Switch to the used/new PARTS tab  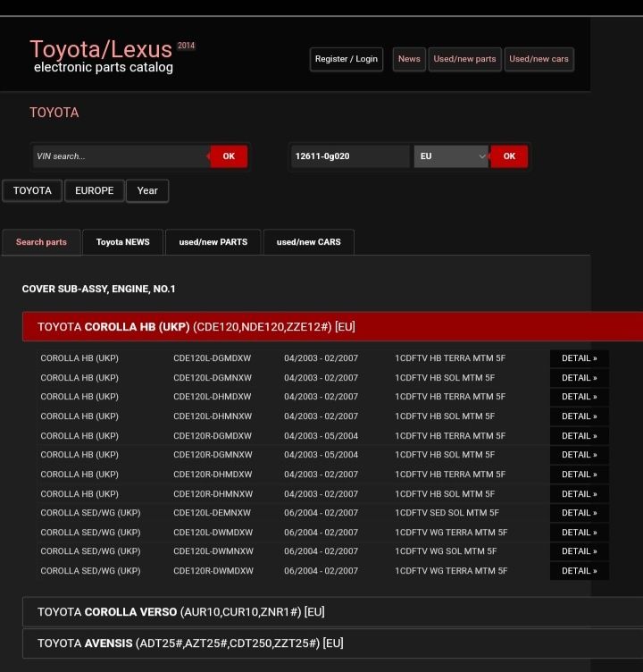213,242
